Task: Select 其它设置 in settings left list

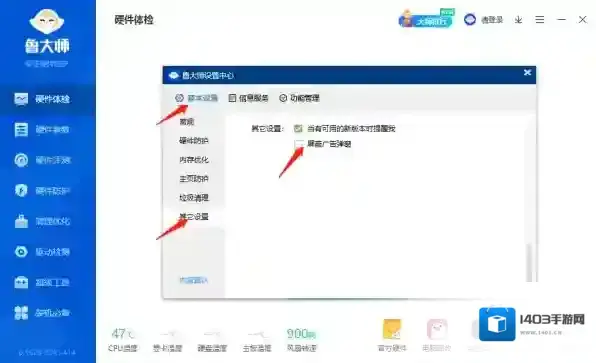Action: [x=194, y=217]
